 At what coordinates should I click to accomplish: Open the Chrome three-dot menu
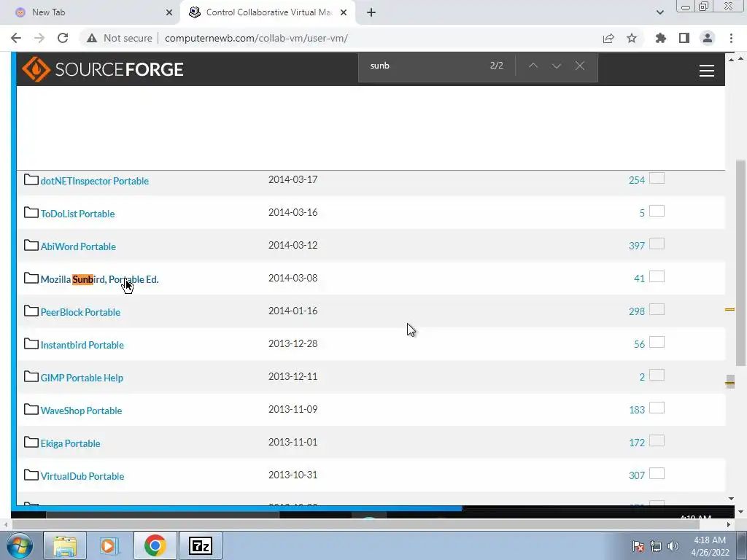pyautogui.click(x=731, y=38)
